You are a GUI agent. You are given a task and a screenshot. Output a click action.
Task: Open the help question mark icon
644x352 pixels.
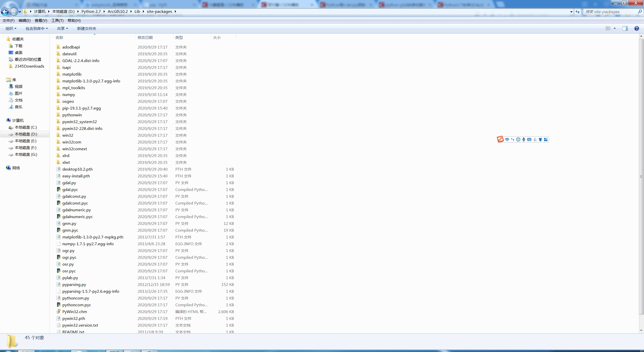[636, 28]
